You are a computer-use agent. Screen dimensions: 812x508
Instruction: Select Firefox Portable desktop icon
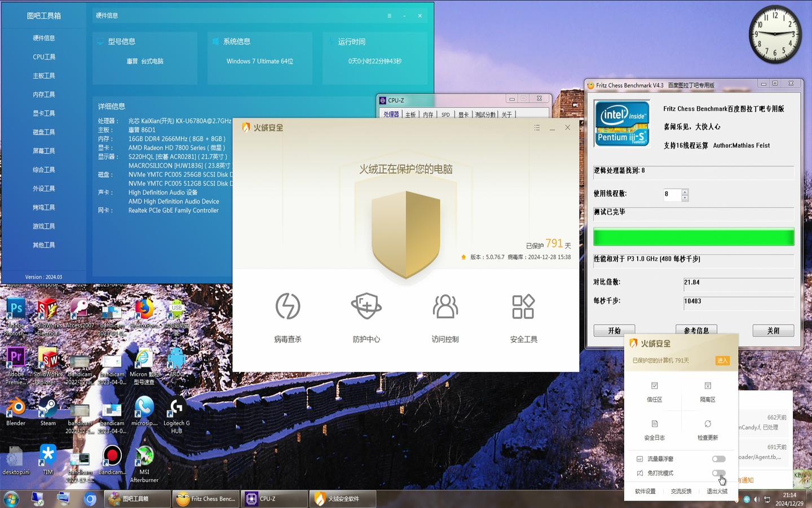click(144, 314)
